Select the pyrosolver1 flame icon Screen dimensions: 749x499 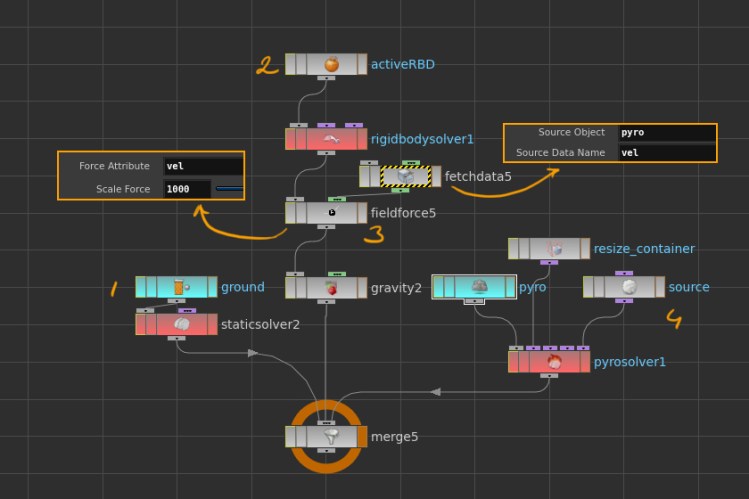click(x=554, y=362)
